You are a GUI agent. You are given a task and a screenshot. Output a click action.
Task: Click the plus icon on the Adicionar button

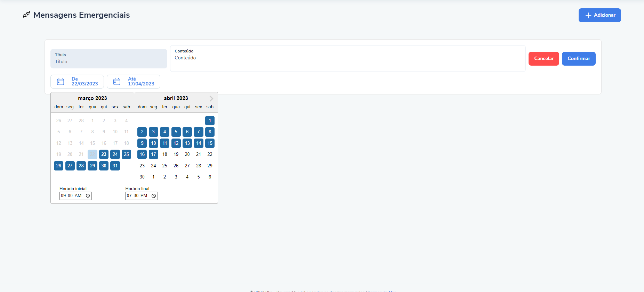(588, 15)
